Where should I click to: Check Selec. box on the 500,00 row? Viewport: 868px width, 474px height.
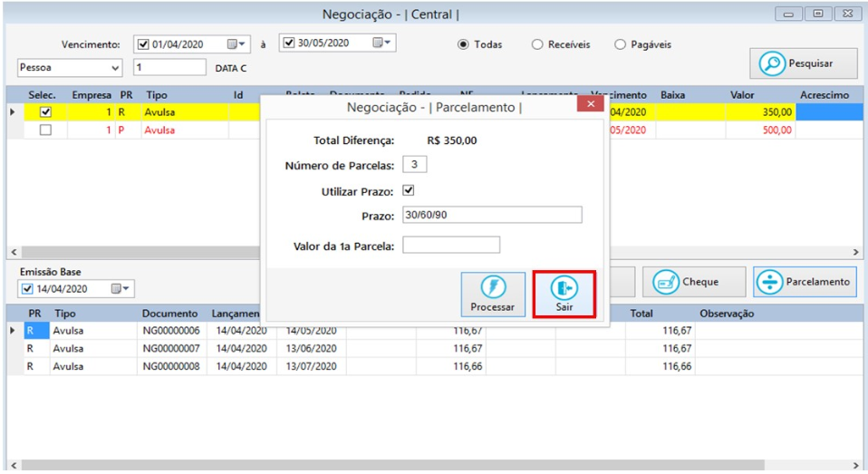click(45, 131)
